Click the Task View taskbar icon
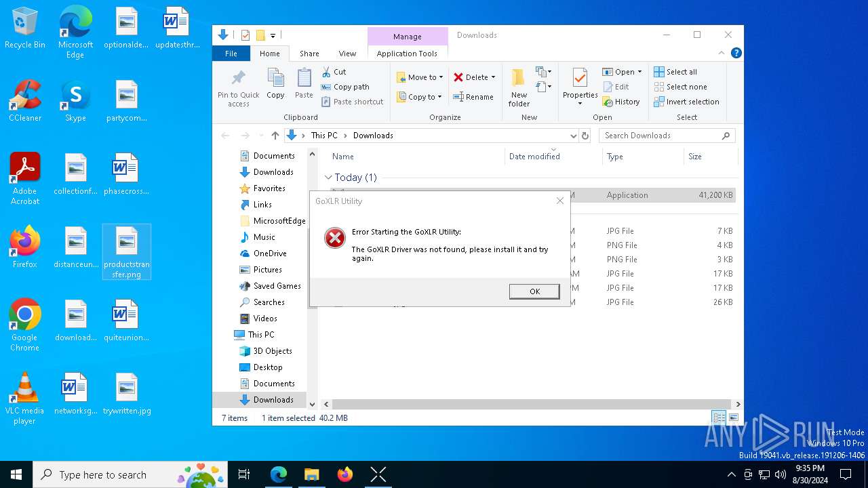 point(244,474)
